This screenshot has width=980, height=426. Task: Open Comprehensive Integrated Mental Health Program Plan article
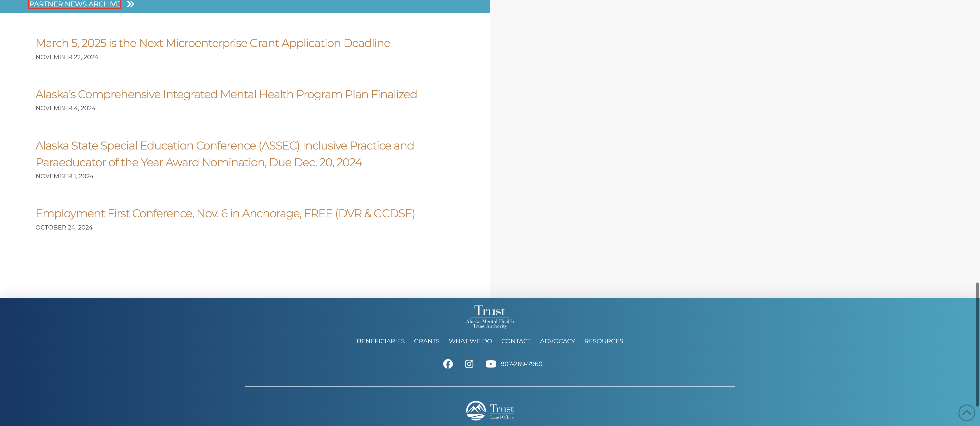point(226,94)
